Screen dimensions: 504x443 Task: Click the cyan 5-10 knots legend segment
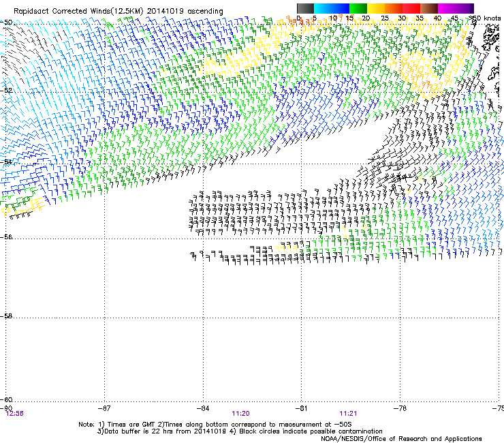(x=322, y=8)
